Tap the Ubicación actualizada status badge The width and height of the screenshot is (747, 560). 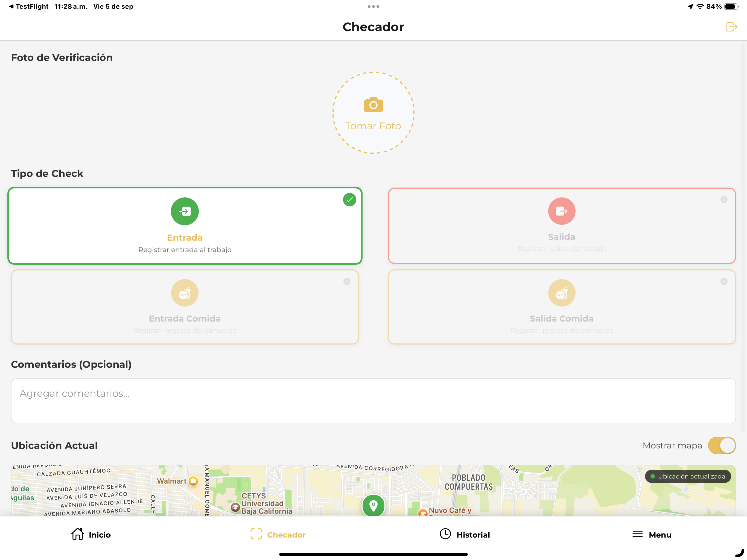point(688,476)
